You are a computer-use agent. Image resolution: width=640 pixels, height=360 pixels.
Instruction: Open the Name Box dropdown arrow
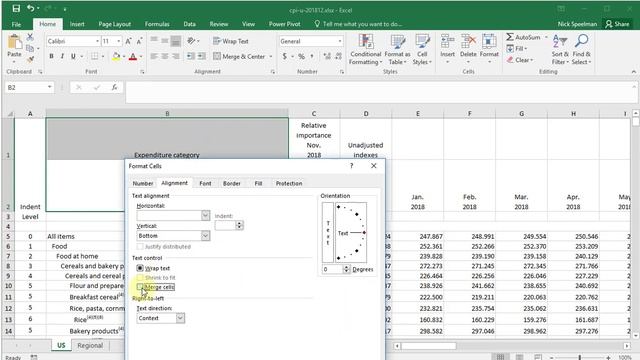point(49,87)
